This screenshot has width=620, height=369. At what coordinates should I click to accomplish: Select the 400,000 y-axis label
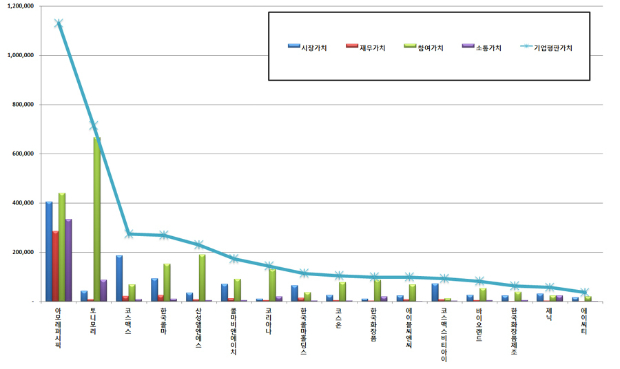click(23, 203)
